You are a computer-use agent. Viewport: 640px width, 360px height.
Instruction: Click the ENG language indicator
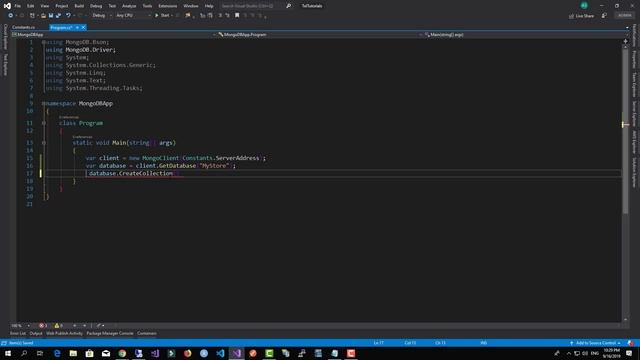tap(595, 353)
